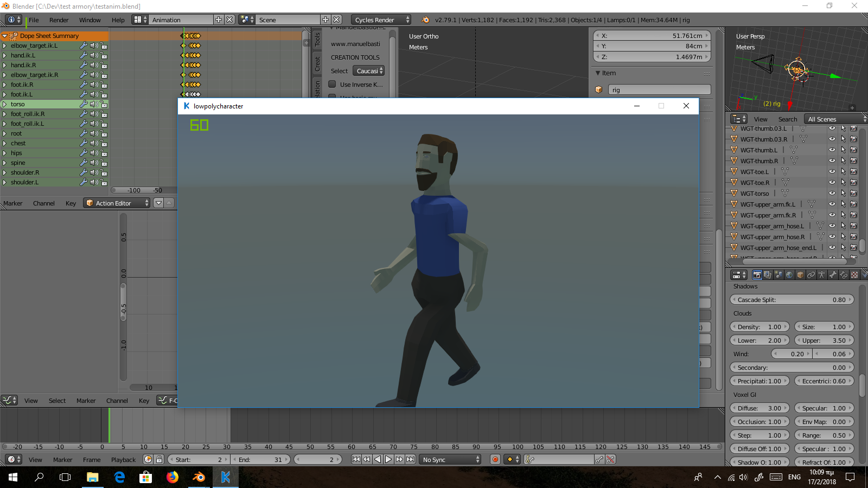Open the World properties tab icon

[789, 275]
